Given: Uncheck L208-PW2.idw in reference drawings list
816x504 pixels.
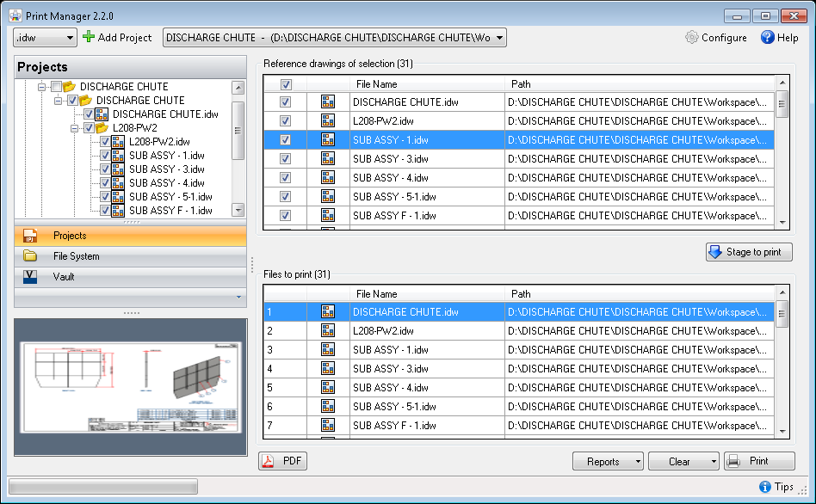Looking at the screenshot, I should (x=285, y=120).
